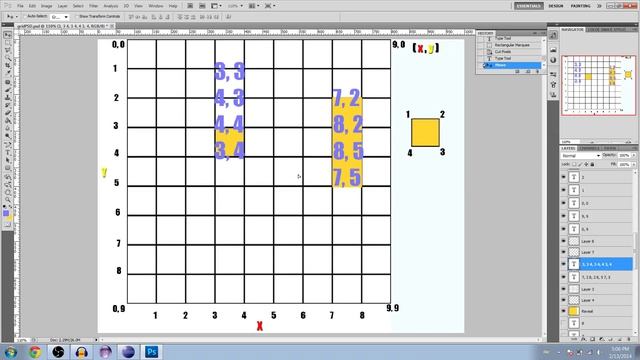
Task: Select the Move tool in the toolbox
Action: [x=7, y=36]
